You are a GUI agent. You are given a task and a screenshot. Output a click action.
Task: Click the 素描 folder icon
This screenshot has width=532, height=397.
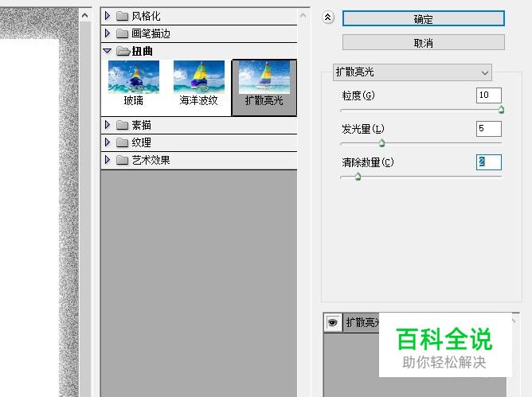122,125
